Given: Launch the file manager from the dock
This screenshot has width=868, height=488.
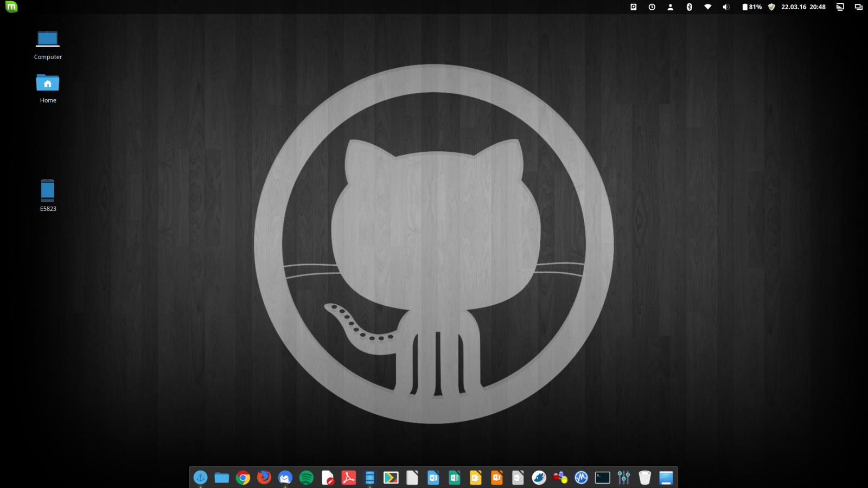Looking at the screenshot, I should (x=222, y=478).
